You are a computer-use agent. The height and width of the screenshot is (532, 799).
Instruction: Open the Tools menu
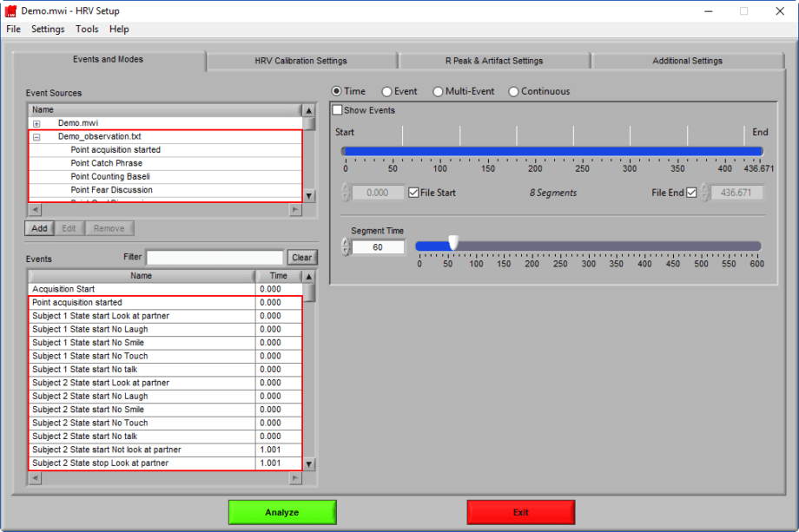coord(87,29)
